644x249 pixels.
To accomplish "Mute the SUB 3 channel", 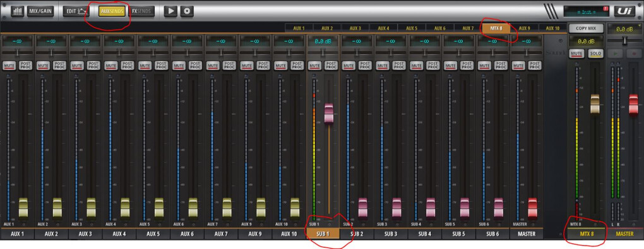I will pyautogui.click(x=383, y=65).
